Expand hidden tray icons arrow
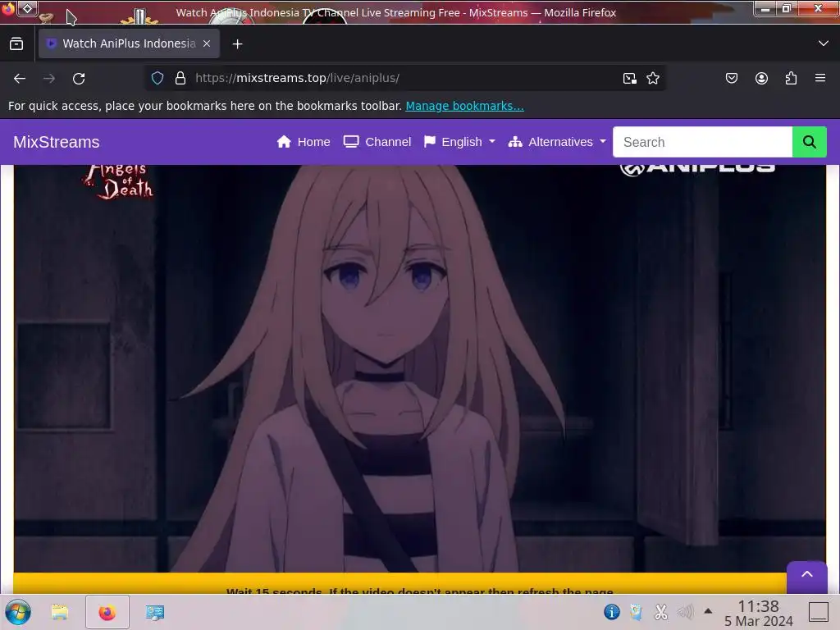Viewport: 840px width, 630px height. (708, 610)
